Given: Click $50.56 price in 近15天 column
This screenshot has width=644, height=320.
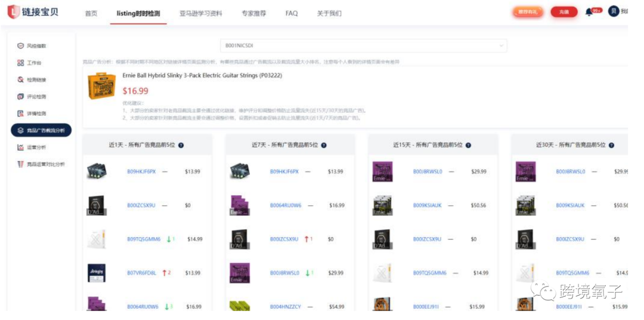Looking at the screenshot, I should pos(478,205).
